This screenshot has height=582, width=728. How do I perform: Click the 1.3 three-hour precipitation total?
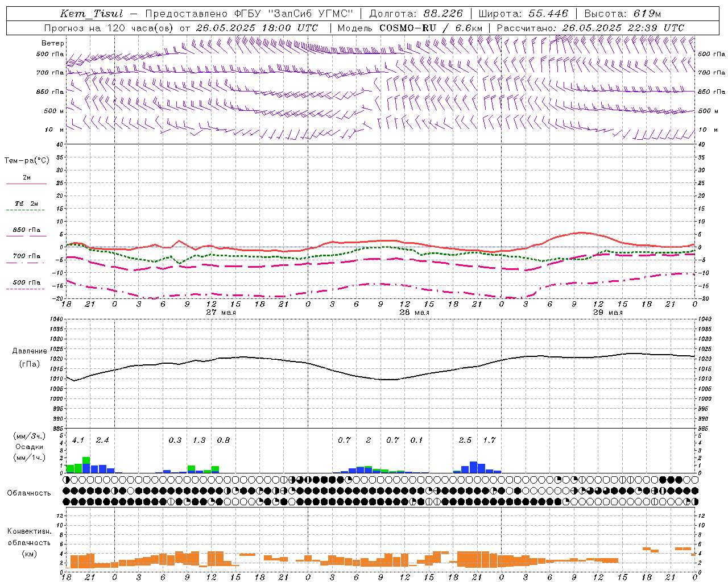point(199,440)
